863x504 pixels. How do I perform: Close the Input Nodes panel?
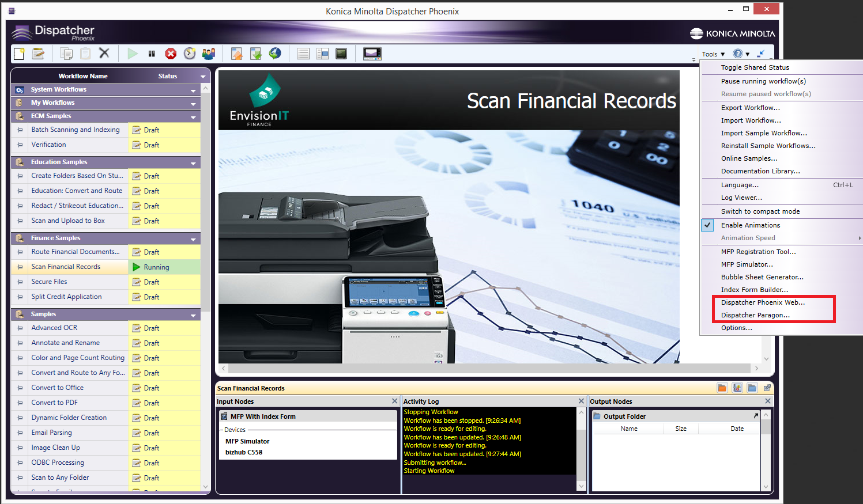pos(395,401)
